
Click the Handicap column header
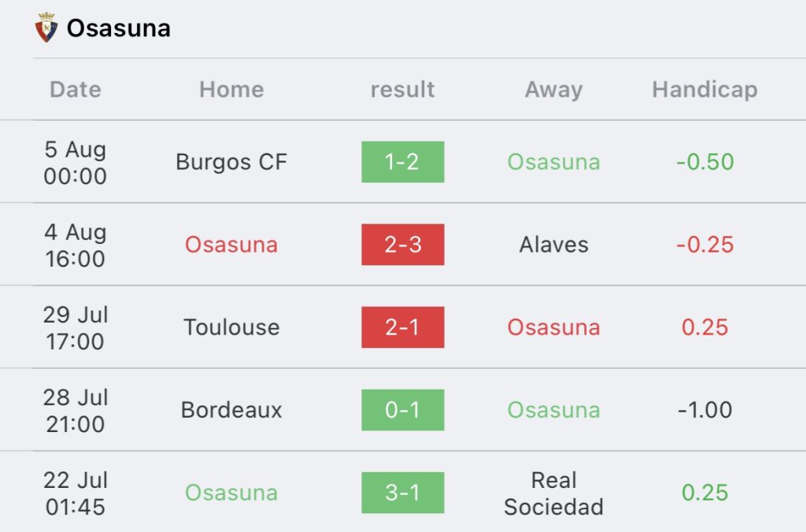click(704, 90)
